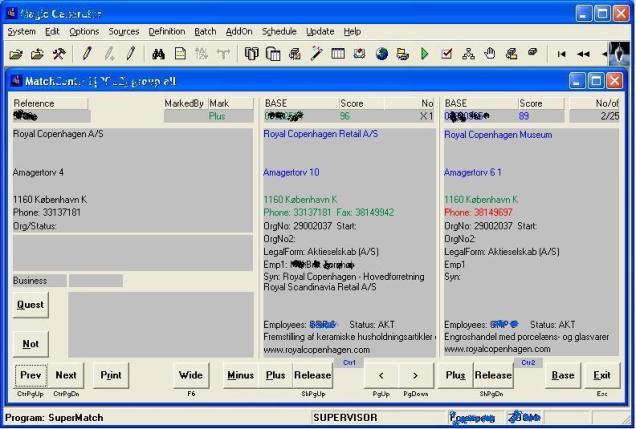This screenshot has width=636, height=429.
Task: Click the stacked layers icon after the hand
Action: [x=511, y=54]
